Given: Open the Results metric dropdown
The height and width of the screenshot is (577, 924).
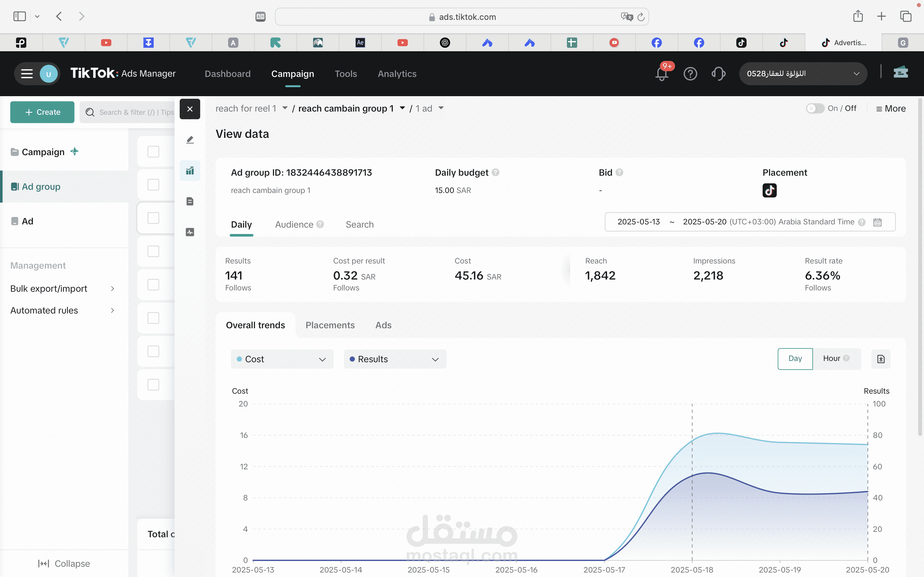Looking at the screenshot, I should [395, 359].
